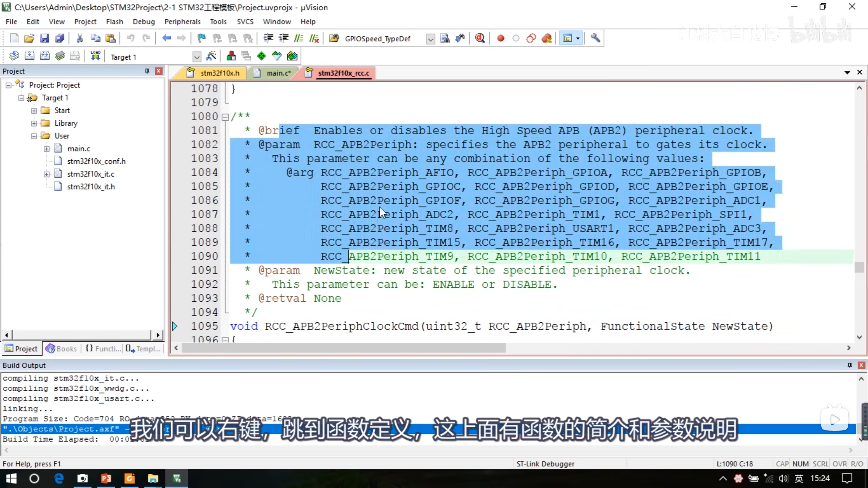Image resolution: width=868 pixels, height=488 pixels.
Task: Insert a breakpoint with red dot icon
Action: point(500,38)
